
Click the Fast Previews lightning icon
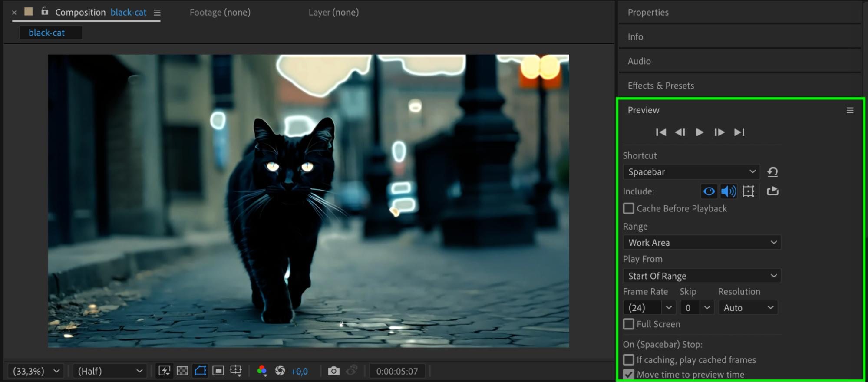point(164,371)
